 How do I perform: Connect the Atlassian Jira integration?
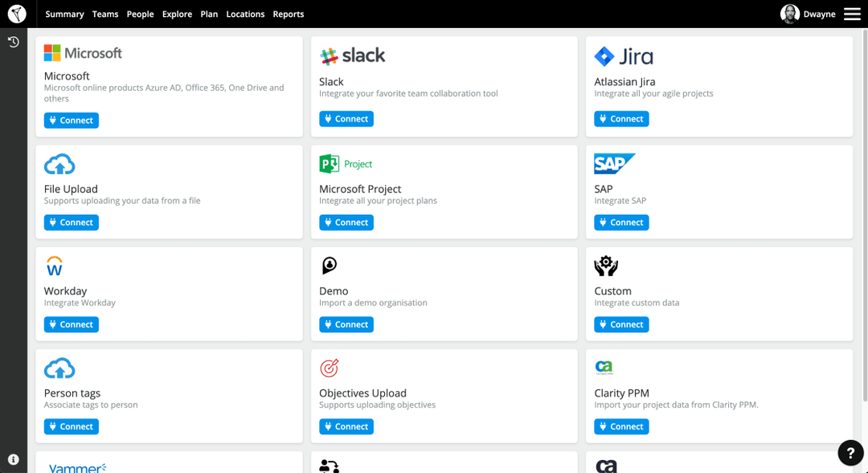621,118
